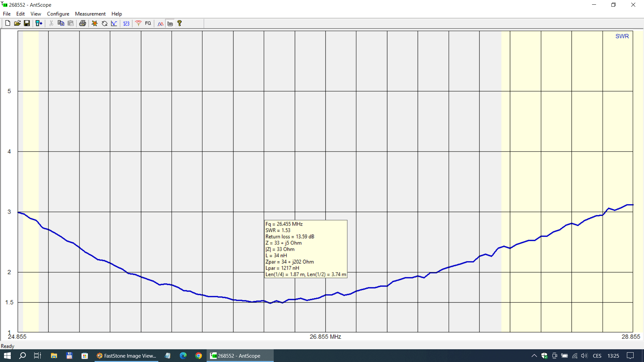Screen dimensions: 644x362
Task: Expand hidden system tray icons chevron
Action: pyautogui.click(x=534, y=356)
